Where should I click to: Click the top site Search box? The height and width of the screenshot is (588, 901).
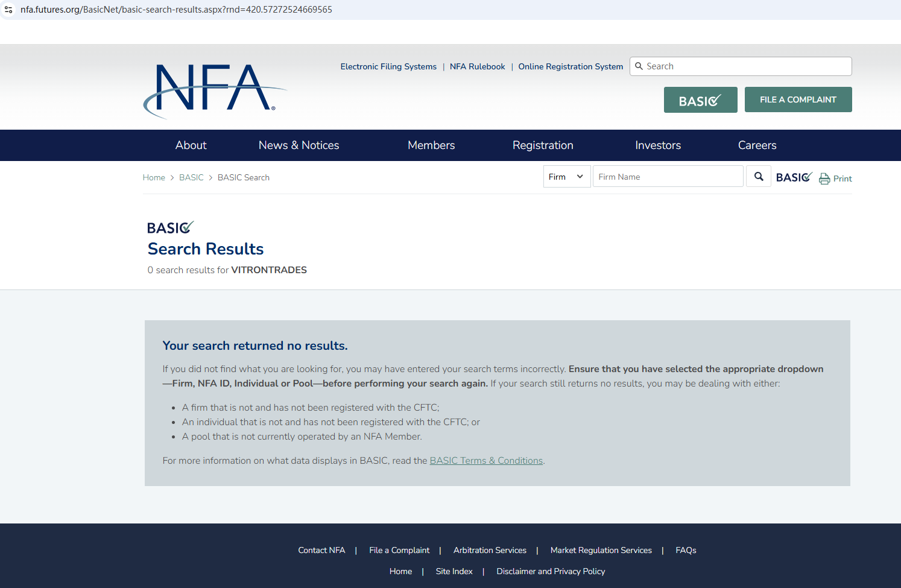click(747, 66)
